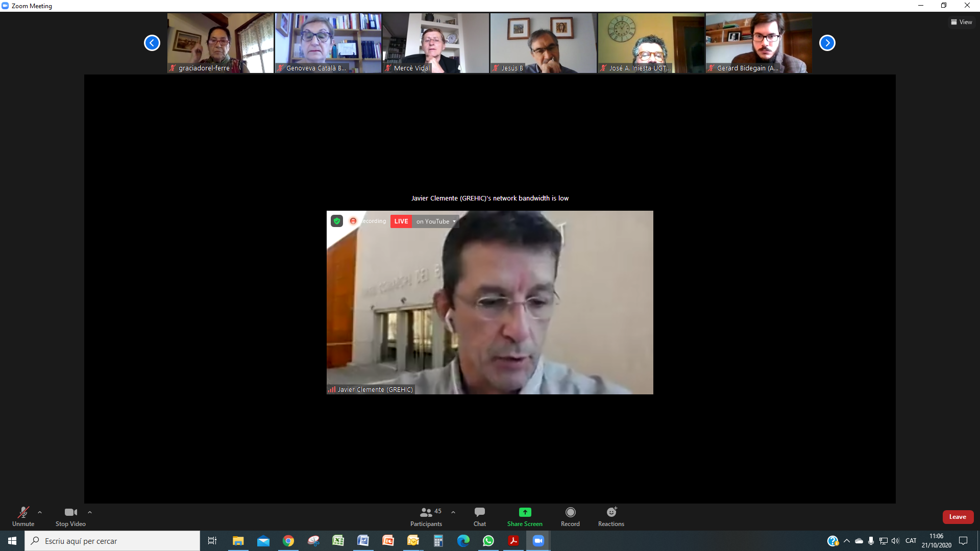Show next participants with right arrow
Viewport: 980px width, 551px height.
(x=827, y=43)
